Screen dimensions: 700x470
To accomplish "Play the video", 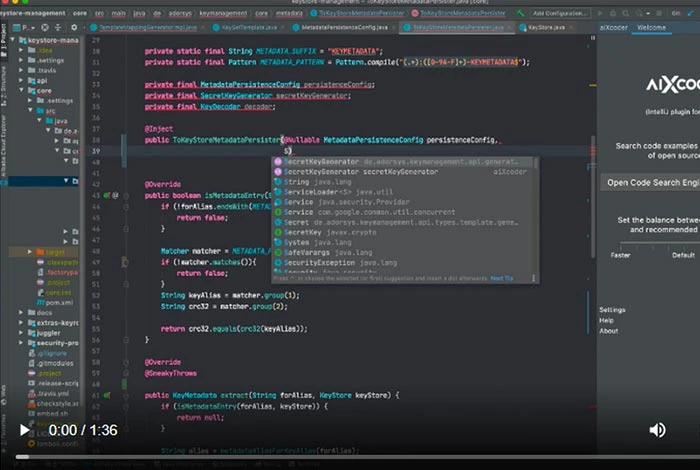I will click(x=25, y=430).
